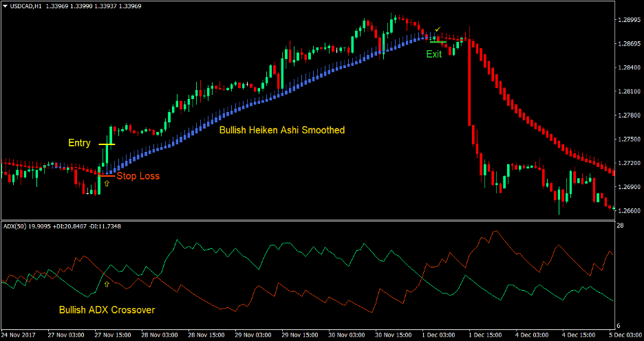Select the red Stop Loss line marker
This screenshot has width=644, height=341.
(x=107, y=176)
